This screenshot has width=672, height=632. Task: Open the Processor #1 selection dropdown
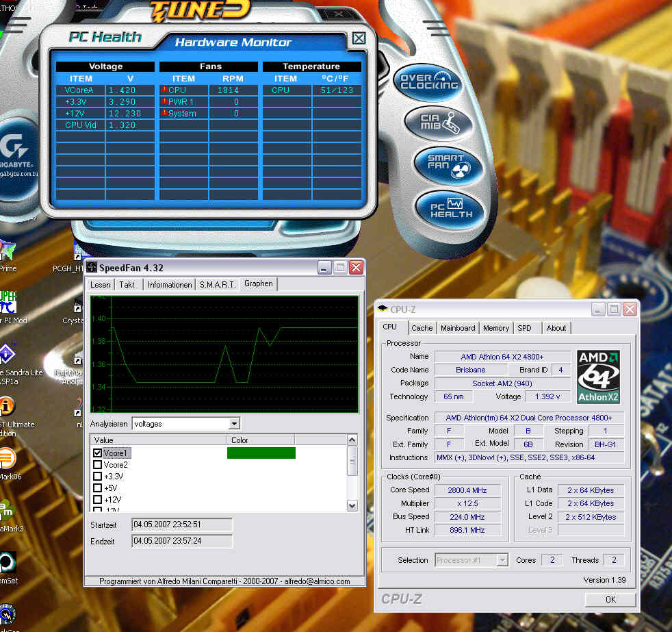pos(502,559)
